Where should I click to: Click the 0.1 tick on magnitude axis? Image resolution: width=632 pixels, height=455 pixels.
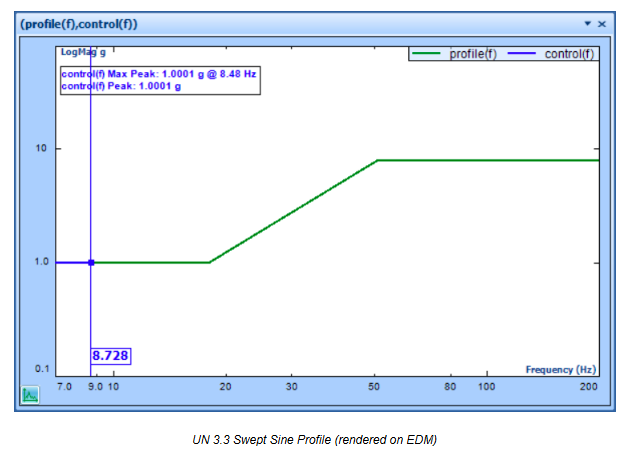(x=42, y=369)
